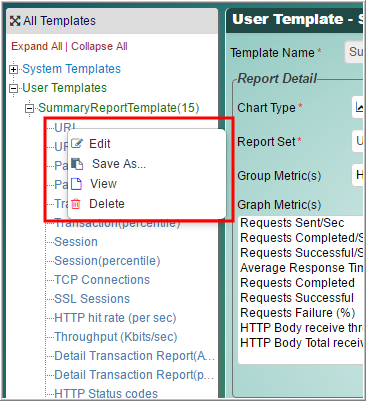Click the All Templates expand arrows icon
Viewport: 366px width, 401px height.
(x=15, y=21)
